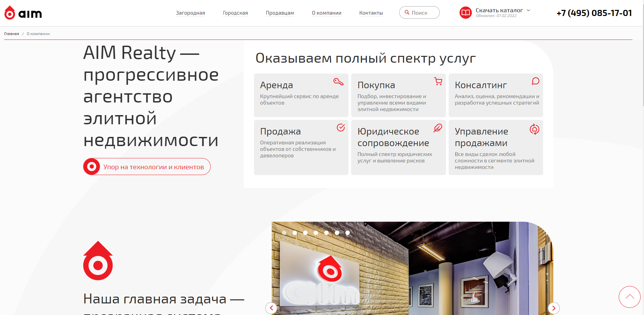Open the Управление продажами service card
This screenshot has height=315, width=644.
click(x=496, y=147)
